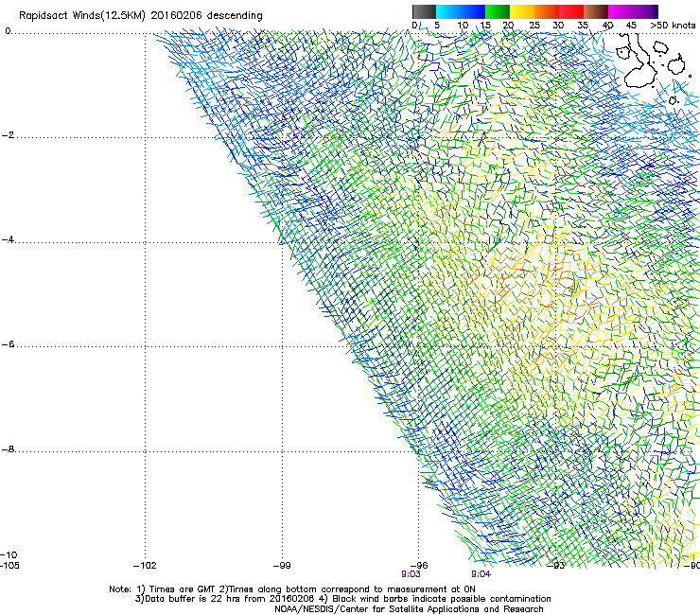Click the '25' label under the color bar
This screenshot has width=700, height=615.
[534, 26]
